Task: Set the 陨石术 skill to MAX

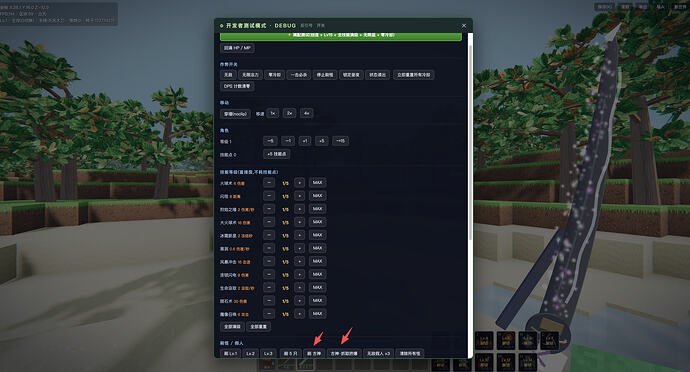Action: 317,301
